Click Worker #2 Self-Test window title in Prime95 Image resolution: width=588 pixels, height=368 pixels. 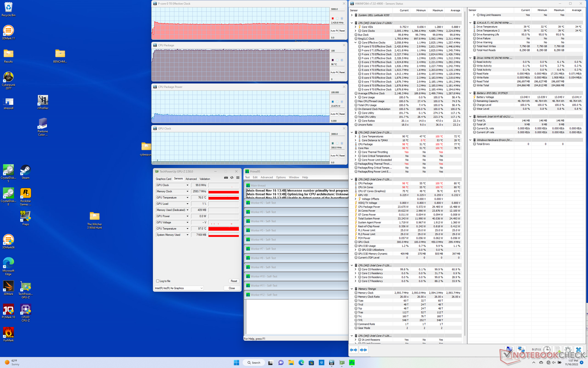[x=263, y=203]
